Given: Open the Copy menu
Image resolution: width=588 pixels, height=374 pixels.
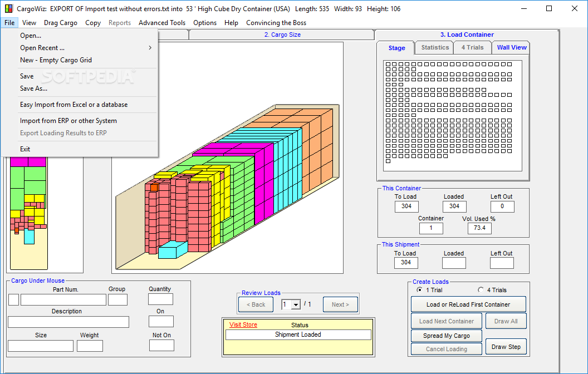Looking at the screenshot, I should coord(92,22).
